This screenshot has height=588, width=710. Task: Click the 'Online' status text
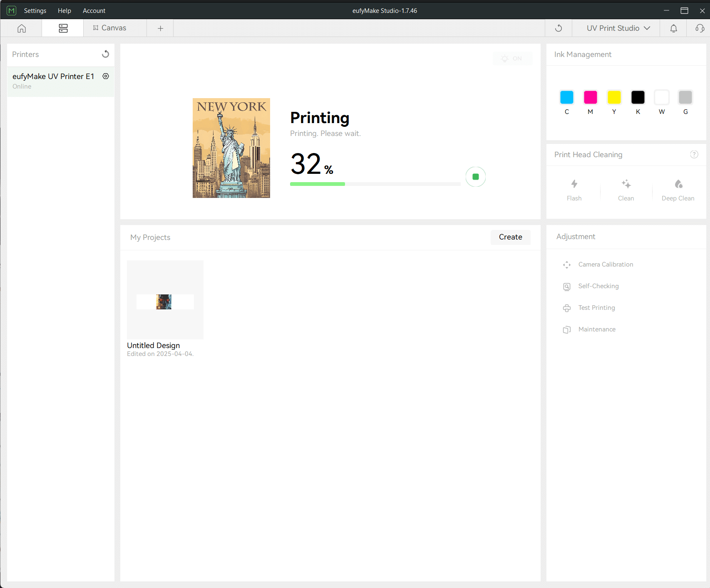[22, 86]
